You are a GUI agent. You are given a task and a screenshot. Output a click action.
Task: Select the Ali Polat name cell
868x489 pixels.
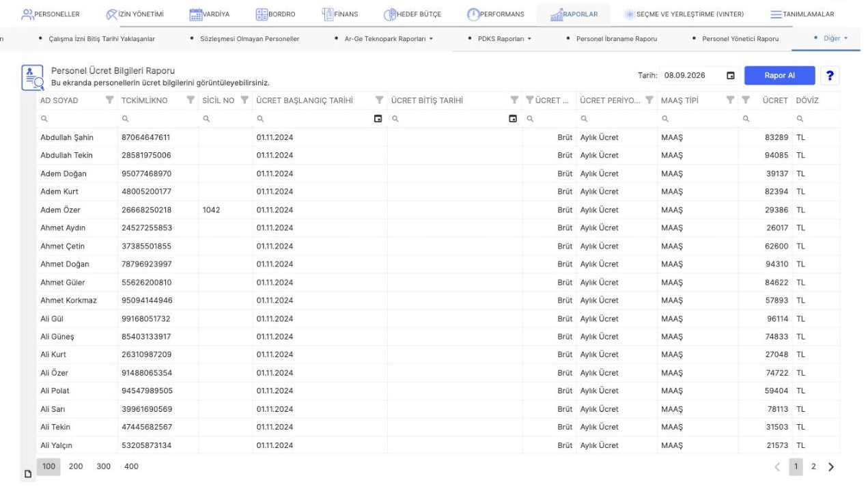[55, 391]
